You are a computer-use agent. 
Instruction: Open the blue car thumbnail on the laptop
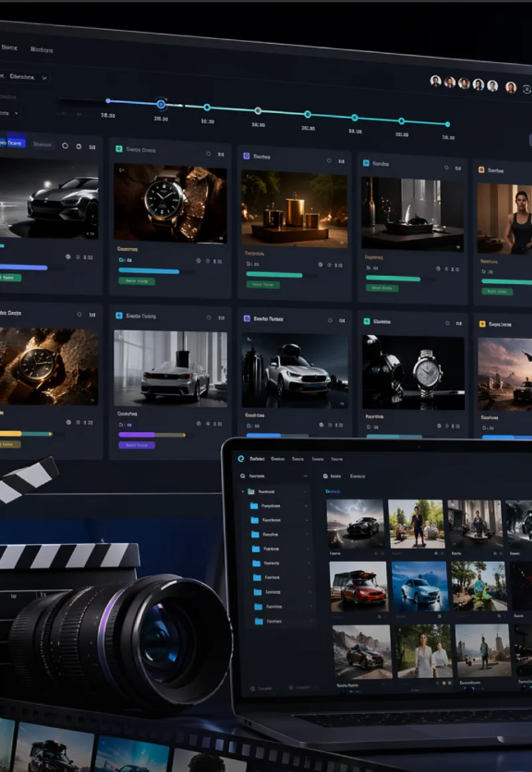tap(420, 586)
